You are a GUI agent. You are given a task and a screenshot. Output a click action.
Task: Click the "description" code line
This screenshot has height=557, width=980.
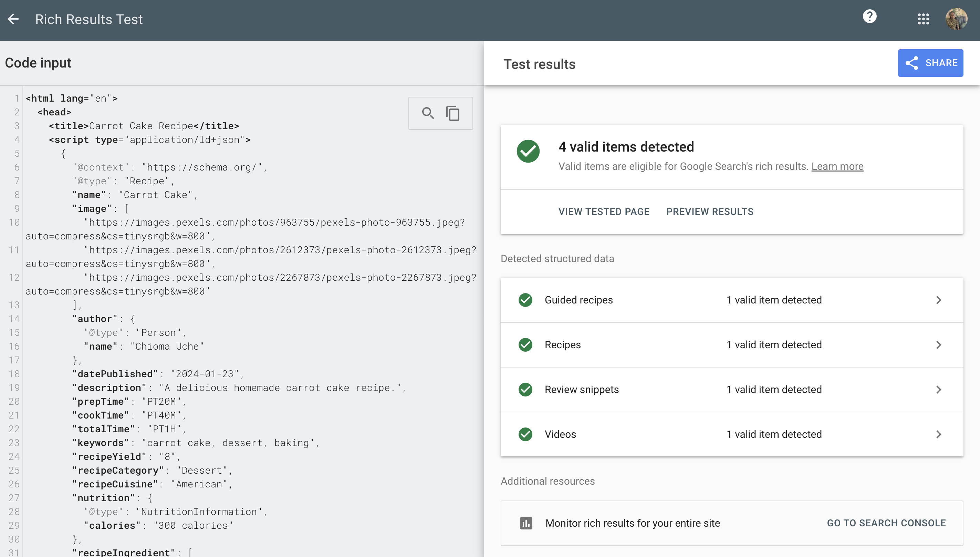[x=239, y=388]
